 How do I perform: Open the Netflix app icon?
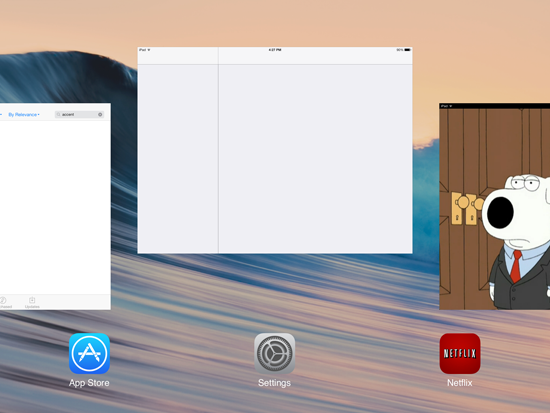coord(460,353)
